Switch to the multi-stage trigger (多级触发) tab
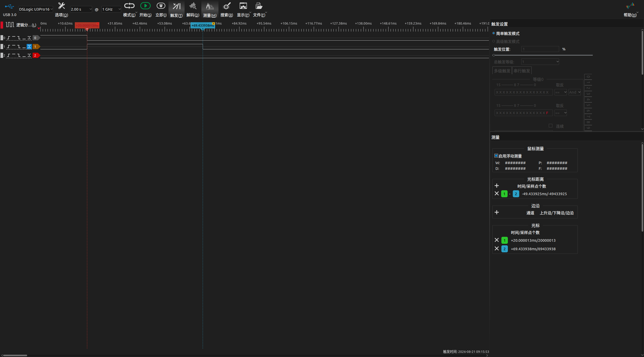644x357 pixels. point(502,71)
